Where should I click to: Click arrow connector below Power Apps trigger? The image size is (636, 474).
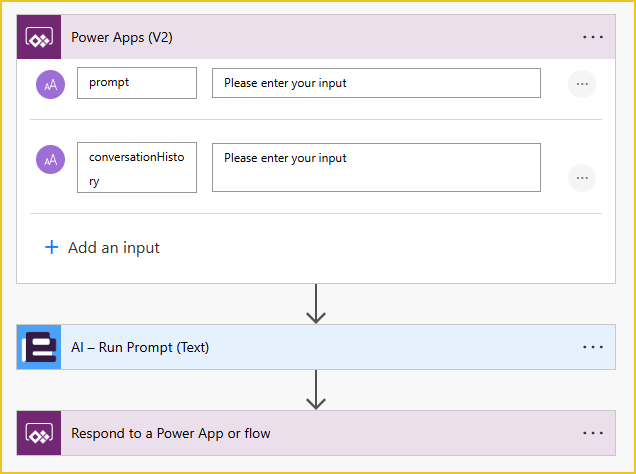click(316, 304)
